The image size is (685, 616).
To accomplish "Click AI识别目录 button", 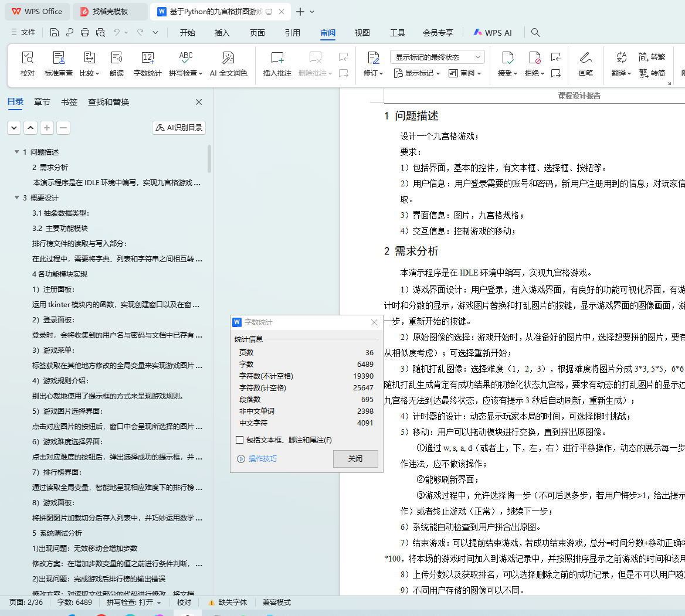I will [179, 127].
